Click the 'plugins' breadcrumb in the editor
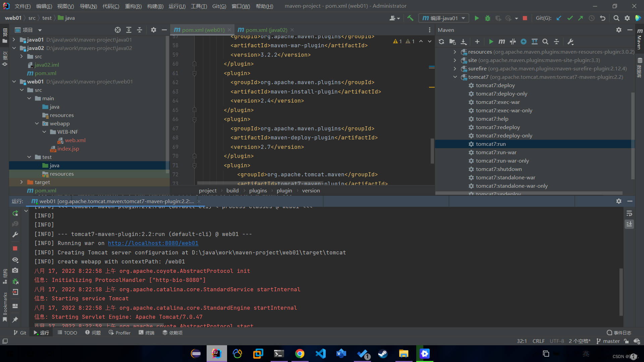This screenshot has width=644, height=362. point(258,190)
